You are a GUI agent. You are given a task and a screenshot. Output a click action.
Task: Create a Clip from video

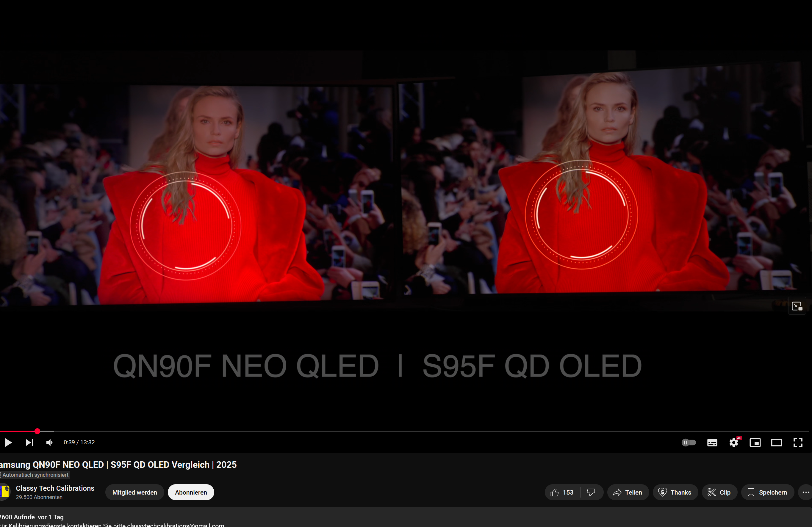719,492
